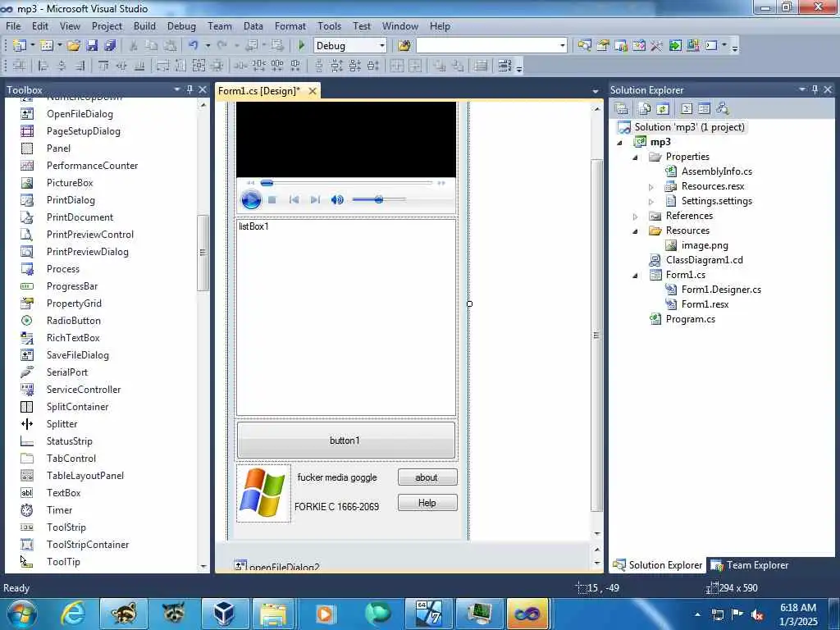Click the media player stop button
Viewport: 840px width, 630px height.
tap(272, 200)
